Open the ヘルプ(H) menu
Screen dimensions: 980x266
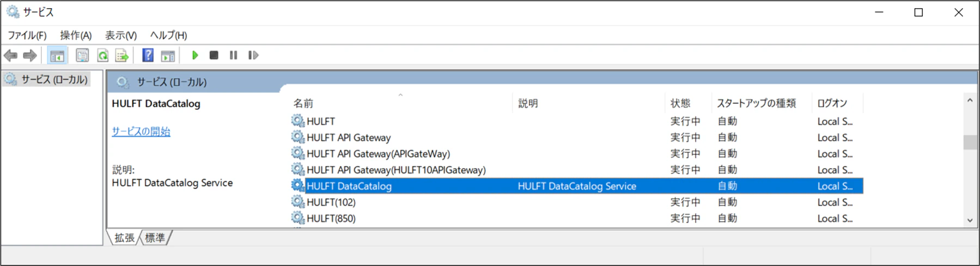coord(168,35)
